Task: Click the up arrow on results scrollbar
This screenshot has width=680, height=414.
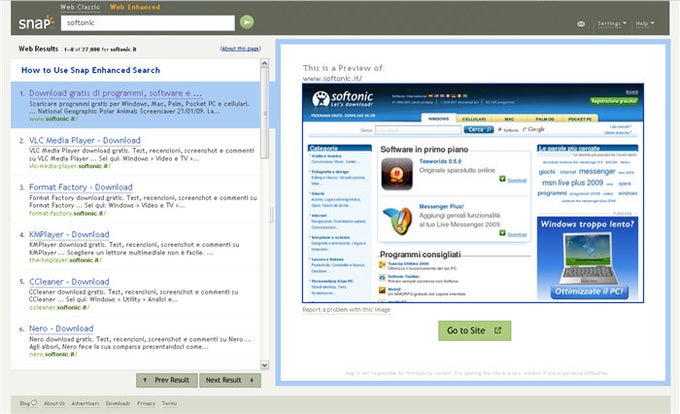Action: (265, 63)
